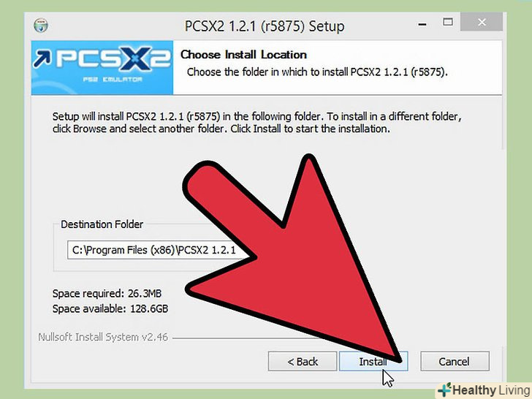Maximize the PCSX2 Setup window
The height and width of the screenshot is (399, 532).
[448, 23]
